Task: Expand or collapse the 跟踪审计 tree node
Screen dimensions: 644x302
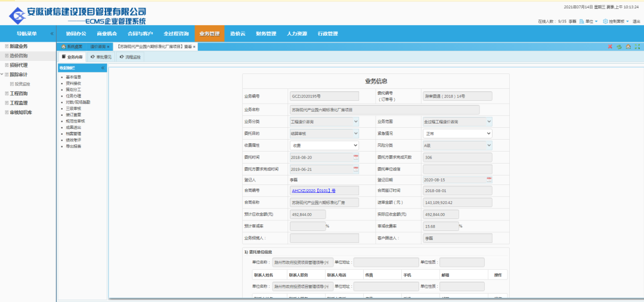Action: [2, 75]
